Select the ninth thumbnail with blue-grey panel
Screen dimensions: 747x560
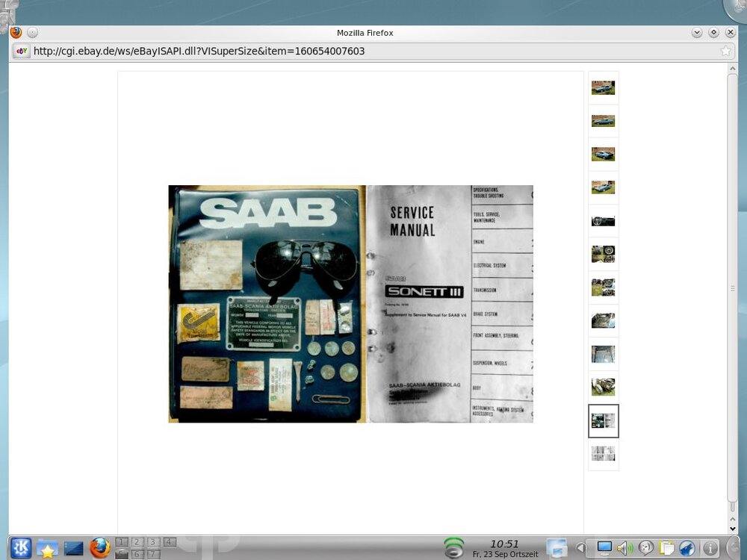[x=603, y=354]
